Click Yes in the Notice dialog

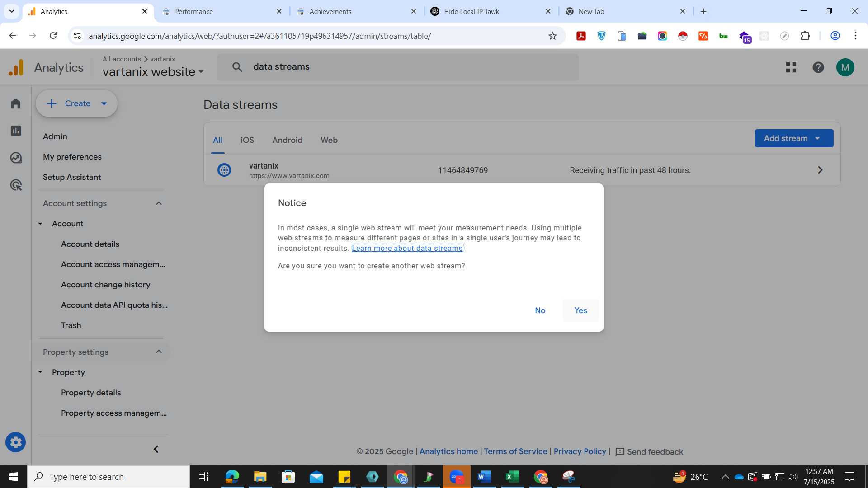pyautogui.click(x=580, y=310)
